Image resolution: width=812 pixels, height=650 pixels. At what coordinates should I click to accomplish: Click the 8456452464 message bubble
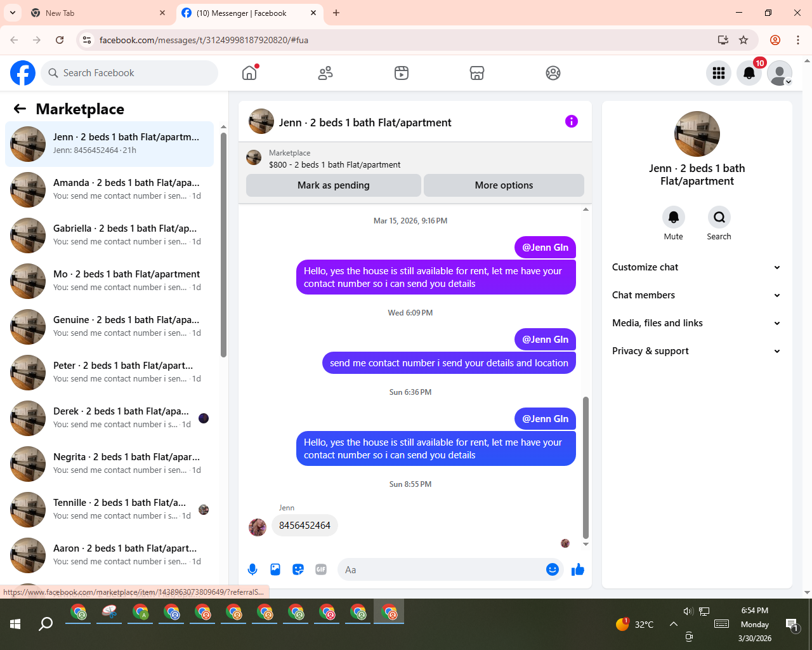tap(304, 526)
